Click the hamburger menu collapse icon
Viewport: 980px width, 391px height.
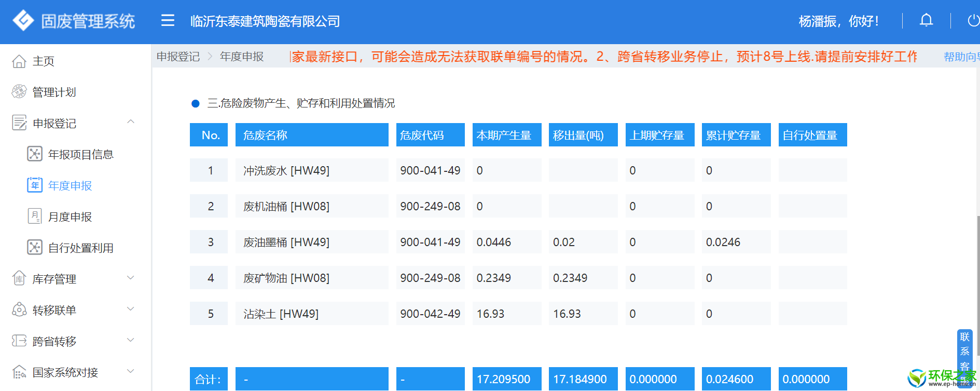[168, 21]
